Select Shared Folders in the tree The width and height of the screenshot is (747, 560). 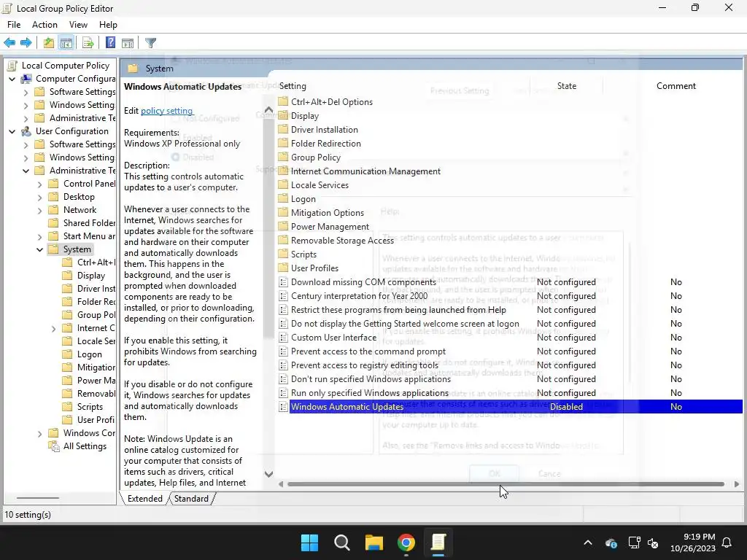click(x=89, y=223)
